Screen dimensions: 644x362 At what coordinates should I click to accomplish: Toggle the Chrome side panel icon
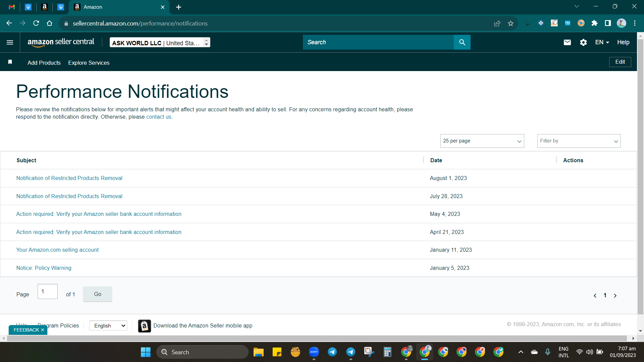(x=608, y=23)
